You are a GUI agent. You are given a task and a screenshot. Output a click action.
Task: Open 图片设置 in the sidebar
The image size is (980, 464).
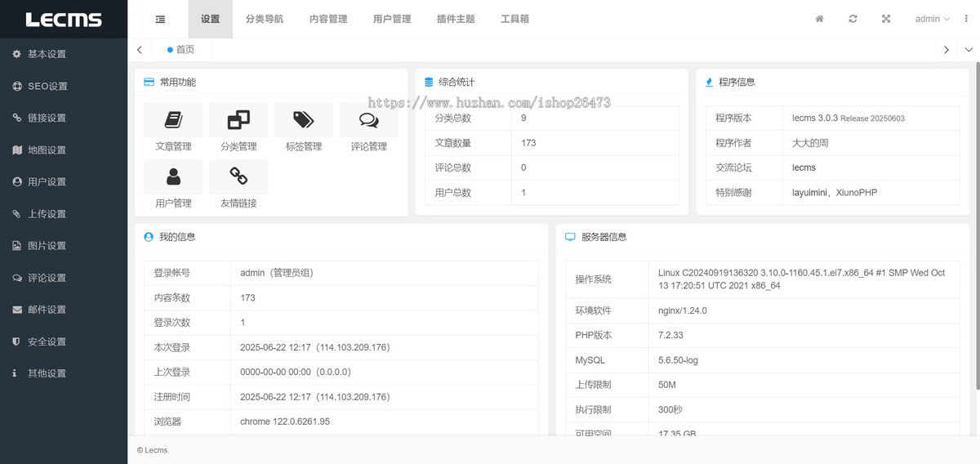(x=64, y=246)
